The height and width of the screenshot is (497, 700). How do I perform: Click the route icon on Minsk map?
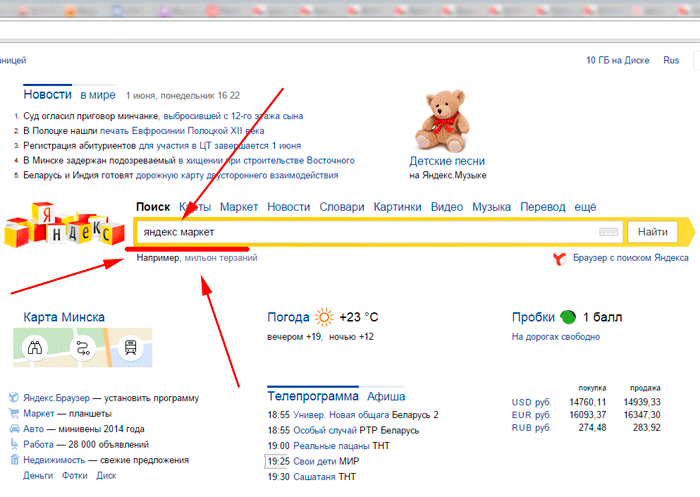pyautogui.click(x=83, y=347)
